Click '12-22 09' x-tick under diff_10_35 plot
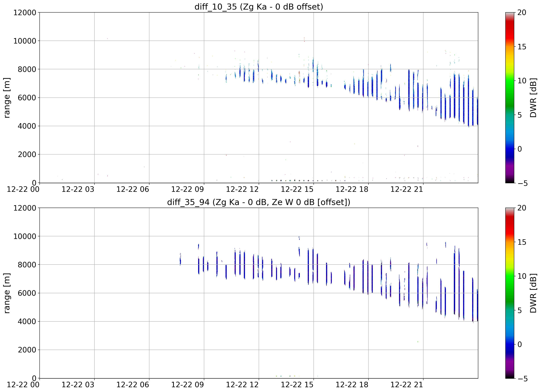The height and width of the screenshot is (392, 541). [188, 189]
